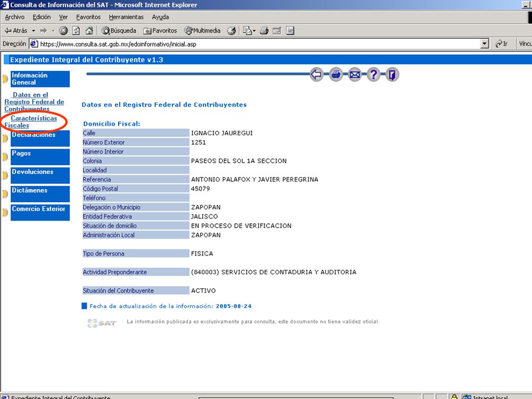Click the page's round printer icon
The image size is (532, 399).
(336, 74)
